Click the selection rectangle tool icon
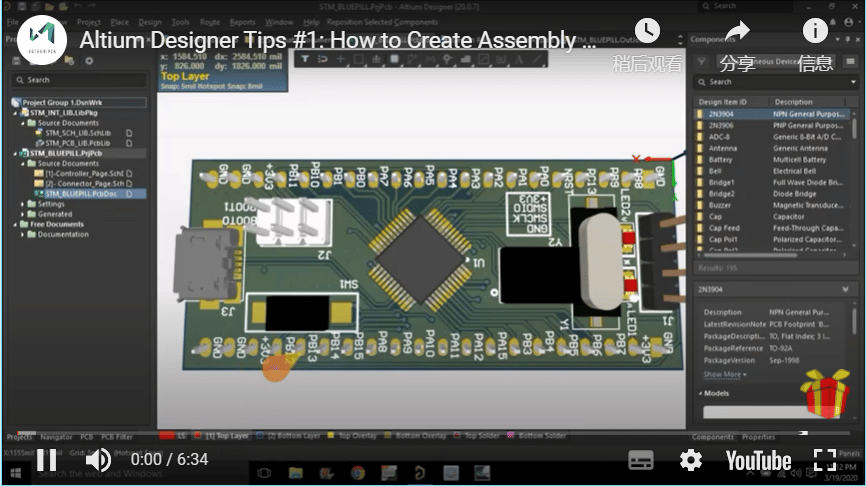Image resolution: width=866 pixels, height=486 pixels. pos(358,59)
